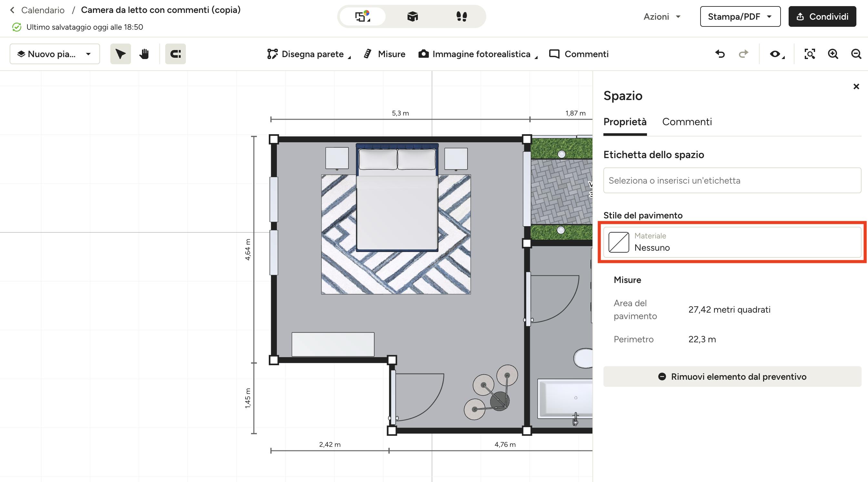This screenshot has height=482, width=868.
Task: Click the 1,87 m dimension label
Action: pyautogui.click(x=576, y=113)
